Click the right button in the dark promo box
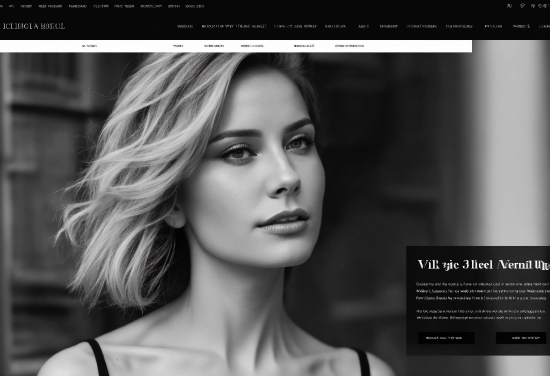This screenshot has height=376, width=550. pyautogui.click(x=522, y=338)
